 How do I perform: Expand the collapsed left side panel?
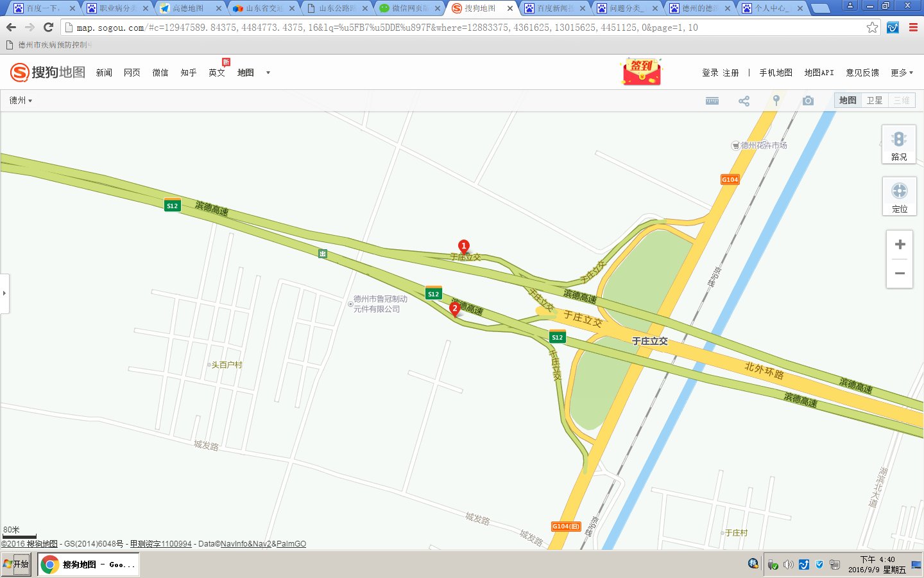tap(4, 293)
